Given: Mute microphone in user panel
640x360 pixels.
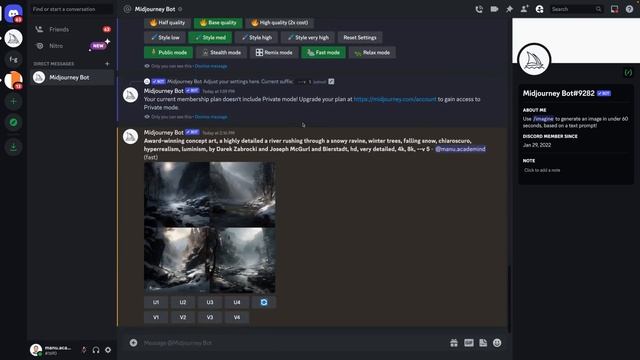Looking at the screenshot, I should pyautogui.click(x=84, y=350).
